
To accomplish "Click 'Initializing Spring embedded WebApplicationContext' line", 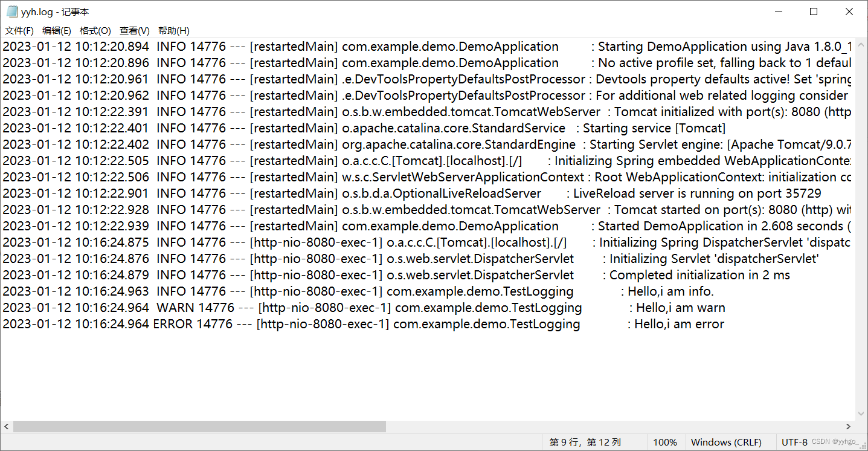I will pyautogui.click(x=427, y=161).
